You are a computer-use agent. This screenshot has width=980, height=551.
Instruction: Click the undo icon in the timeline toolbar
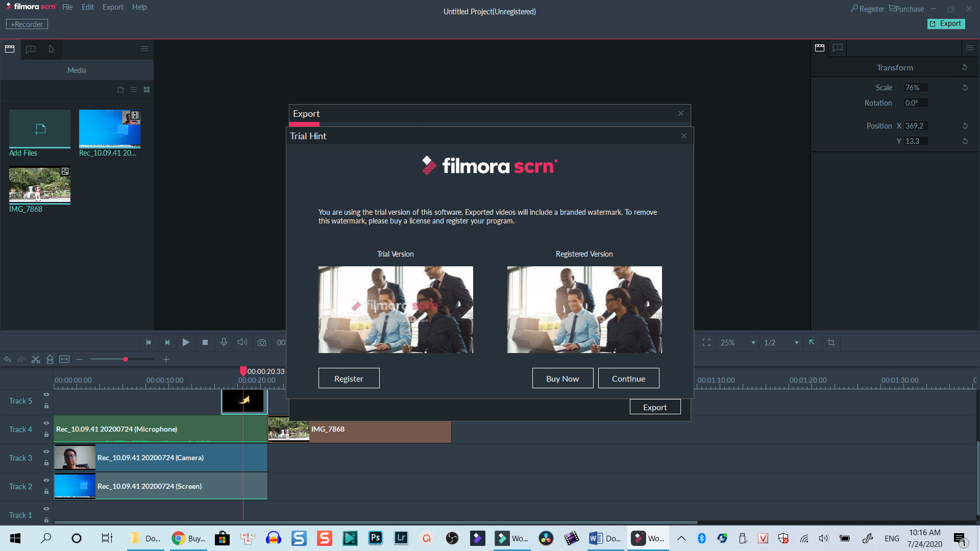(x=7, y=360)
